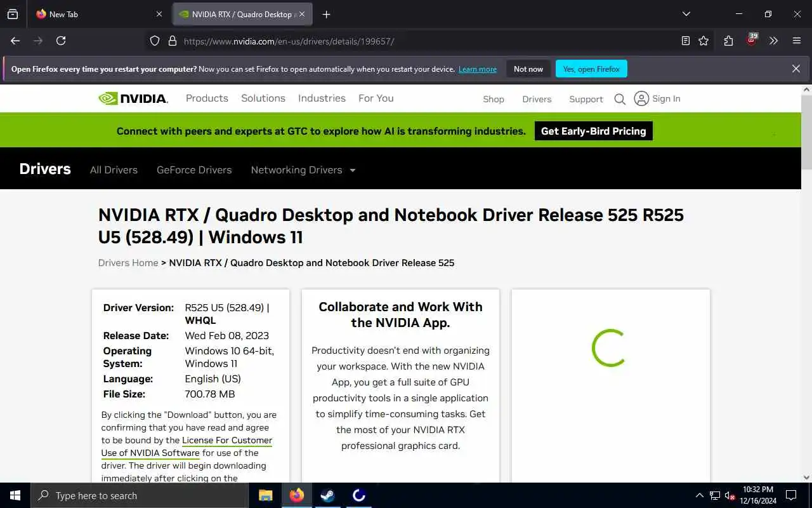Click the release date Wed Feb 08, 2023
This screenshot has width=812, height=508.
coord(227,336)
